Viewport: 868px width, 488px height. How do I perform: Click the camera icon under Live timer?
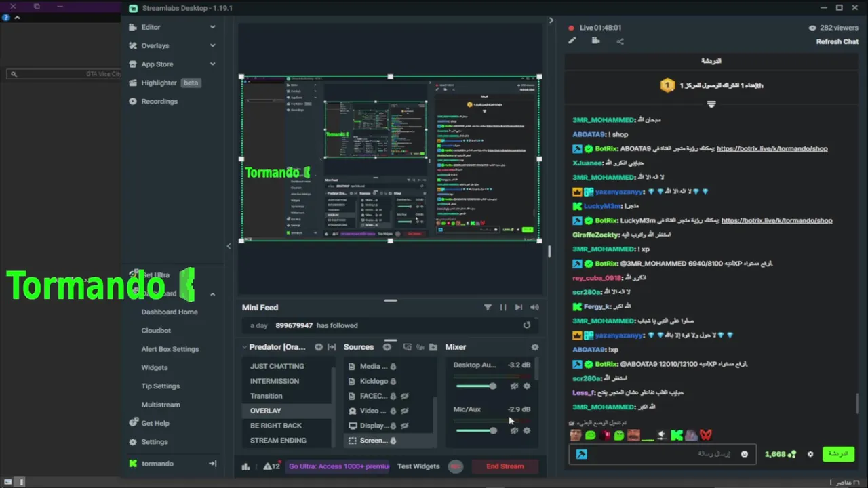click(595, 41)
